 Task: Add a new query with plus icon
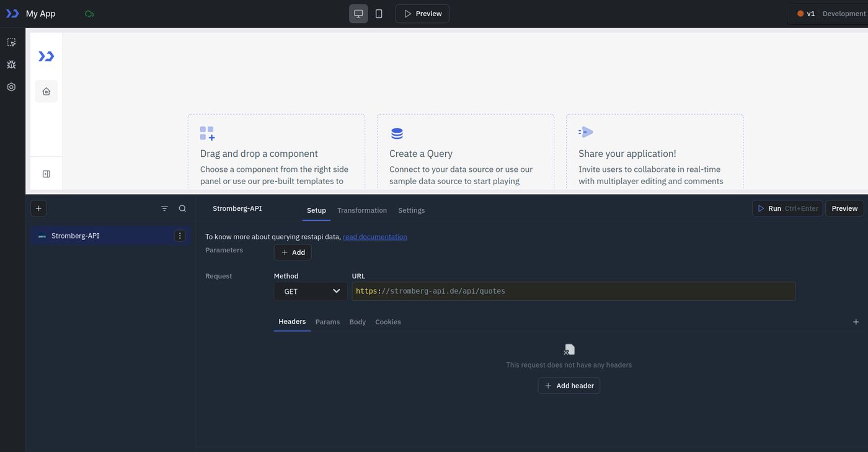[x=38, y=208]
